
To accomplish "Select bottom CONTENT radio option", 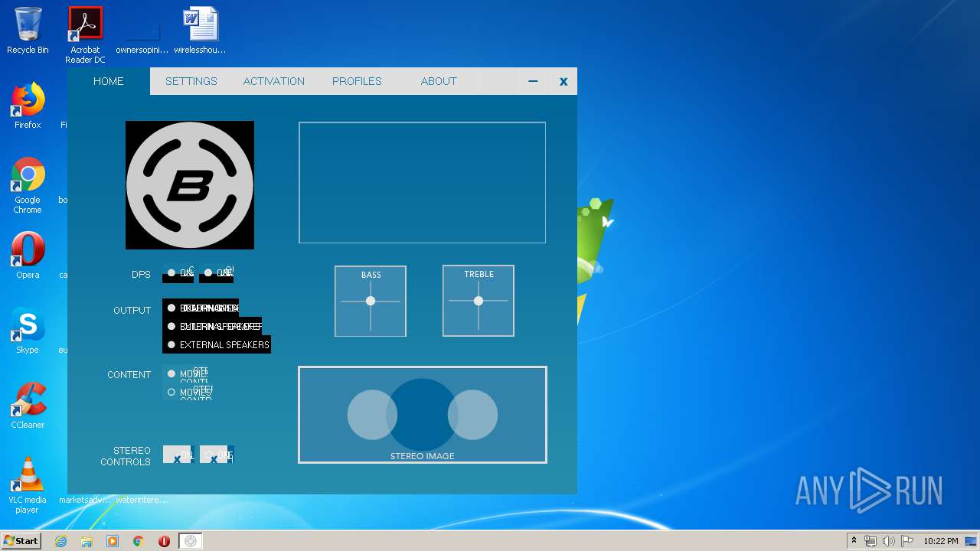I will pyautogui.click(x=171, y=392).
